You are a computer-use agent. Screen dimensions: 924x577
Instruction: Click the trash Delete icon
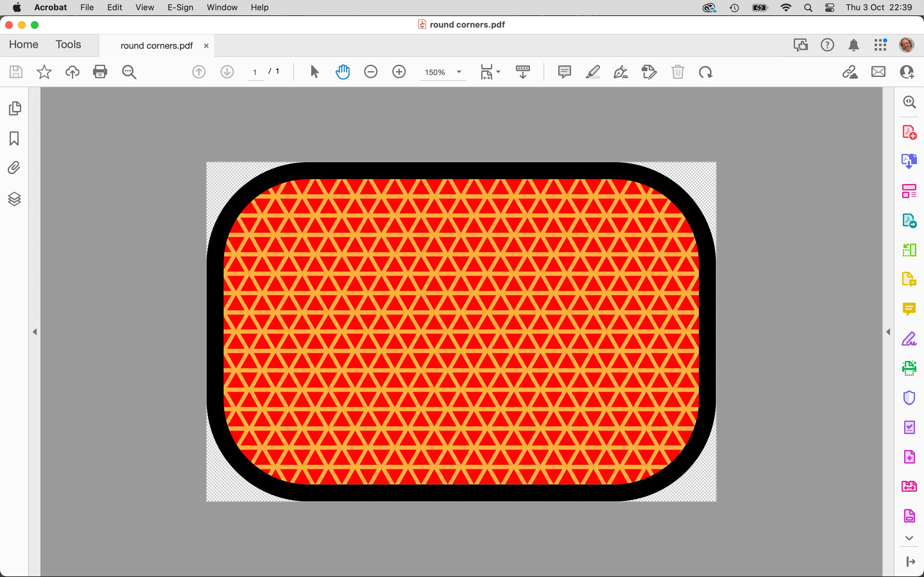(678, 72)
